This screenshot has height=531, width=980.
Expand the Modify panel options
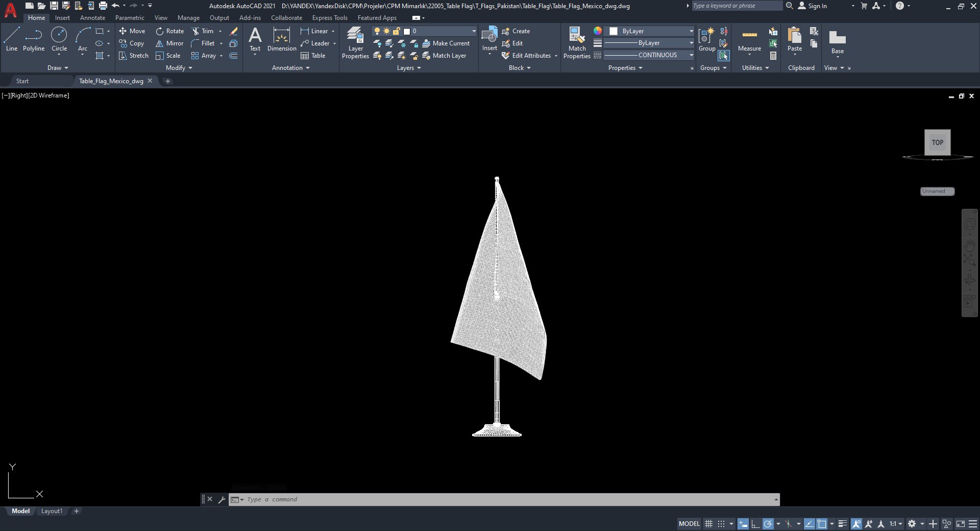tap(179, 68)
